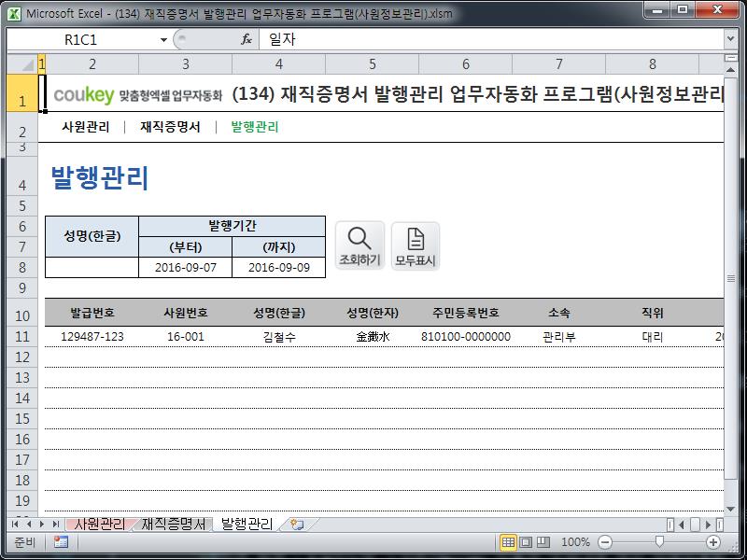Click the 발행기간 header cell
The width and height of the screenshot is (747, 560).
[x=232, y=226]
